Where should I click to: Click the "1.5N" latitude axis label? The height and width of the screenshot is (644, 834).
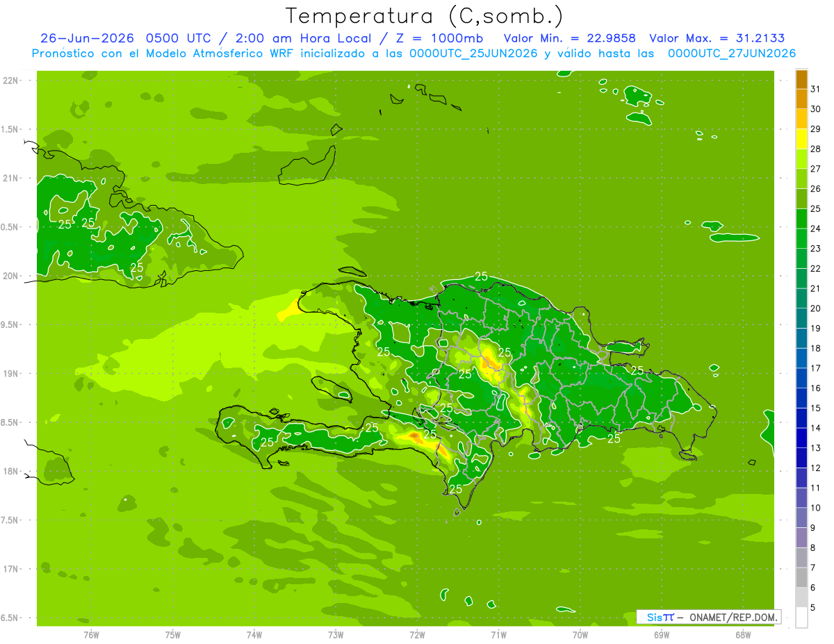pyautogui.click(x=10, y=130)
